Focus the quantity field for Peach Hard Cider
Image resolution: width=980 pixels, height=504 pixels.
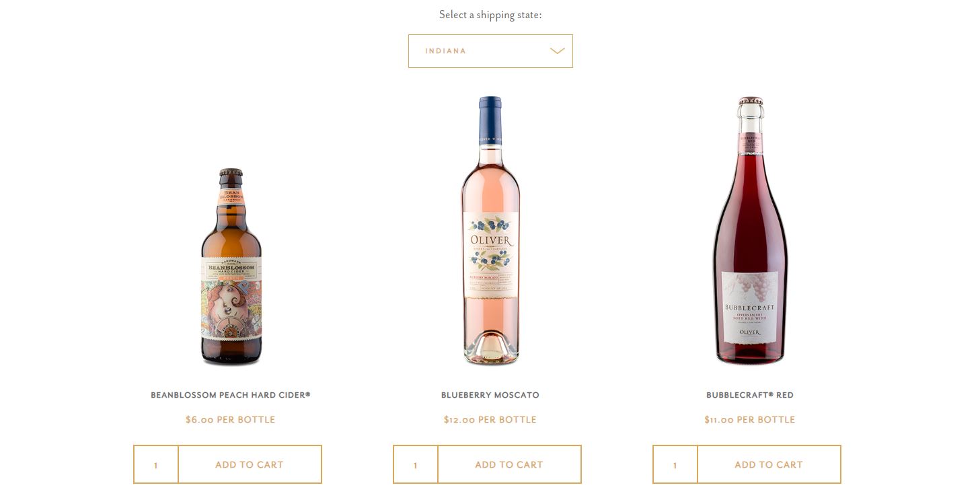pyautogui.click(x=156, y=464)
